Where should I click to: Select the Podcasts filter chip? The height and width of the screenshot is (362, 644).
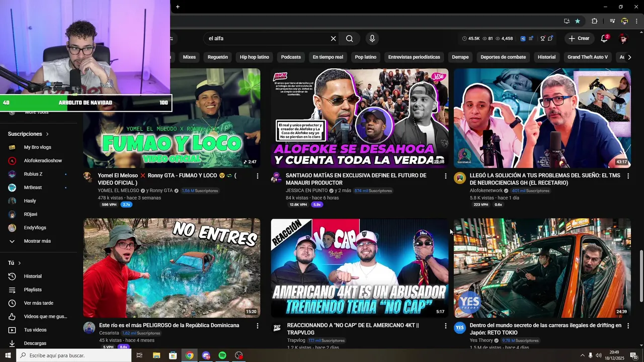291,57
